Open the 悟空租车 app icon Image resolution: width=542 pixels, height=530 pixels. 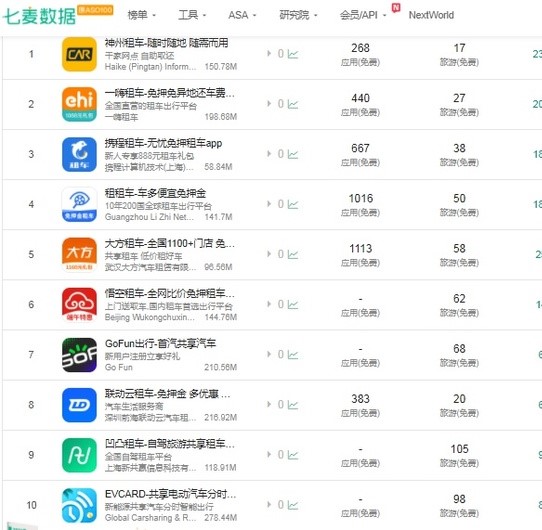tap(79, 305)
